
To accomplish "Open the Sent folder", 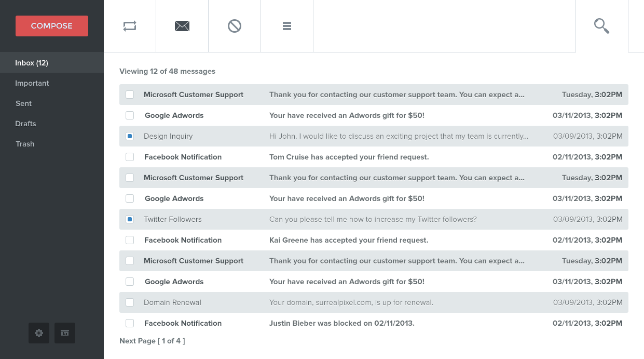I will tap(24, 103).
